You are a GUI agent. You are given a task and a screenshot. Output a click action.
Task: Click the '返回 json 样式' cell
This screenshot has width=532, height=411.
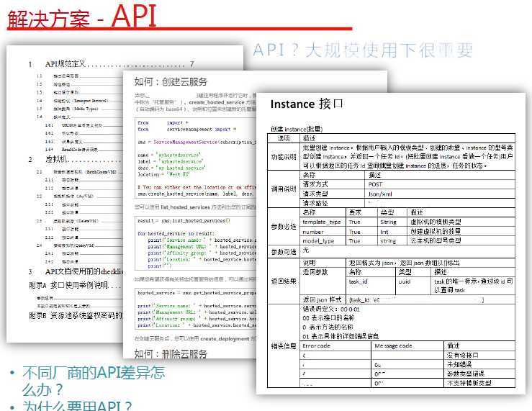[x=323, y=299]
